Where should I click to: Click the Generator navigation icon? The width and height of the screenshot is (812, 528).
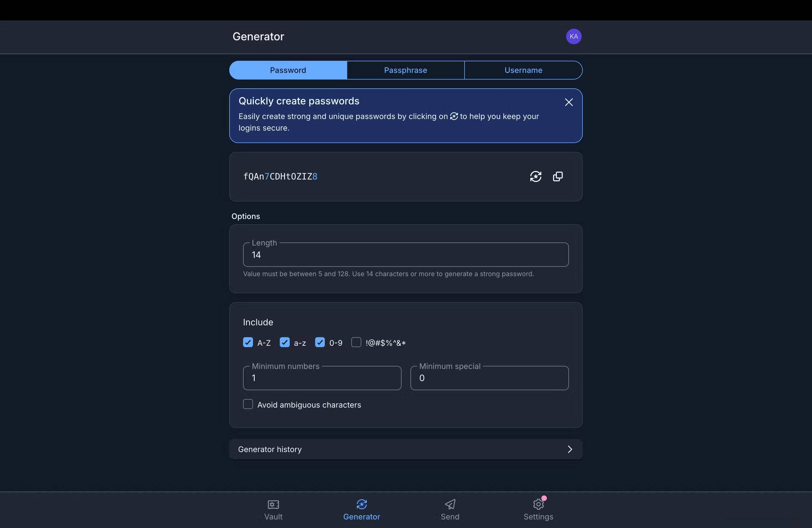(361, 505)
